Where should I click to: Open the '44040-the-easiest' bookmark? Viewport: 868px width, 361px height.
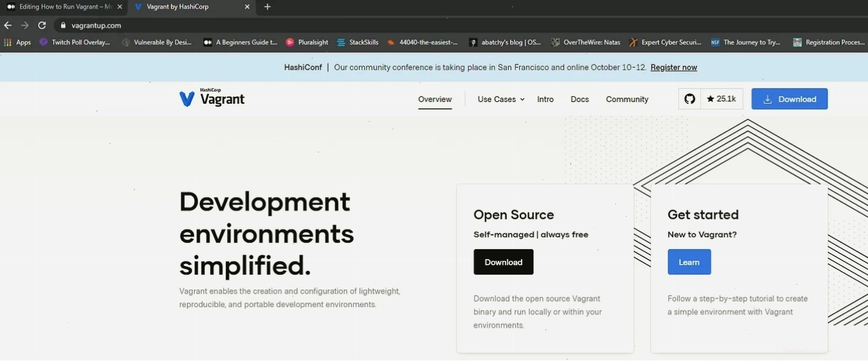(x=422, y=42)
